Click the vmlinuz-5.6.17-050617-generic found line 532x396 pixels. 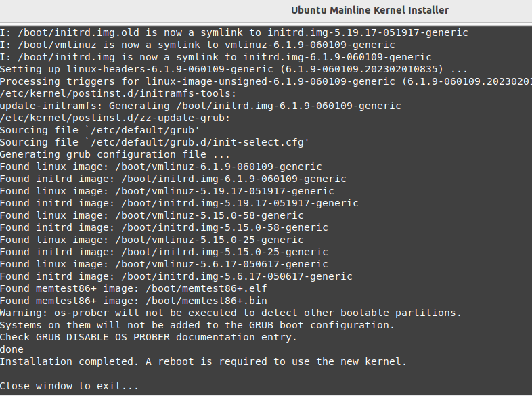(164, 264)
